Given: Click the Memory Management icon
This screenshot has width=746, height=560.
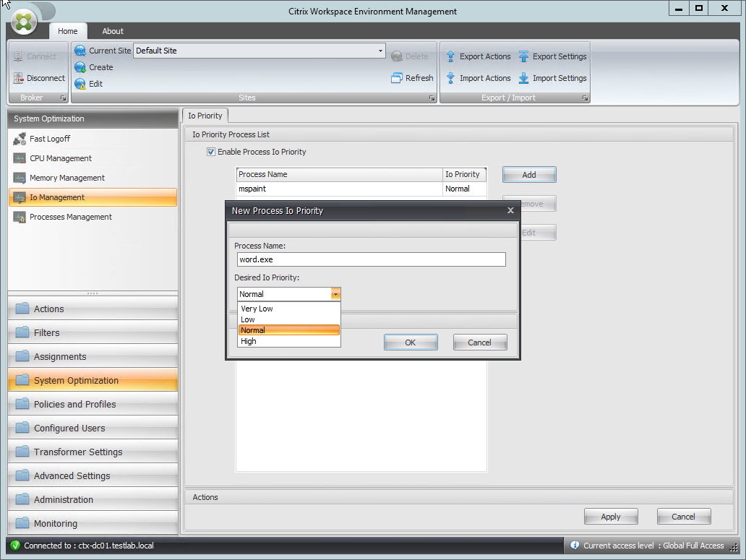Looking at the screenshot, I should point(20,178).
